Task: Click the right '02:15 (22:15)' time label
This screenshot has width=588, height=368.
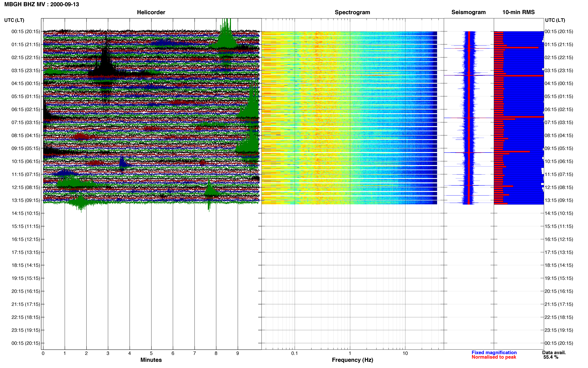Action: pos(559,57)
